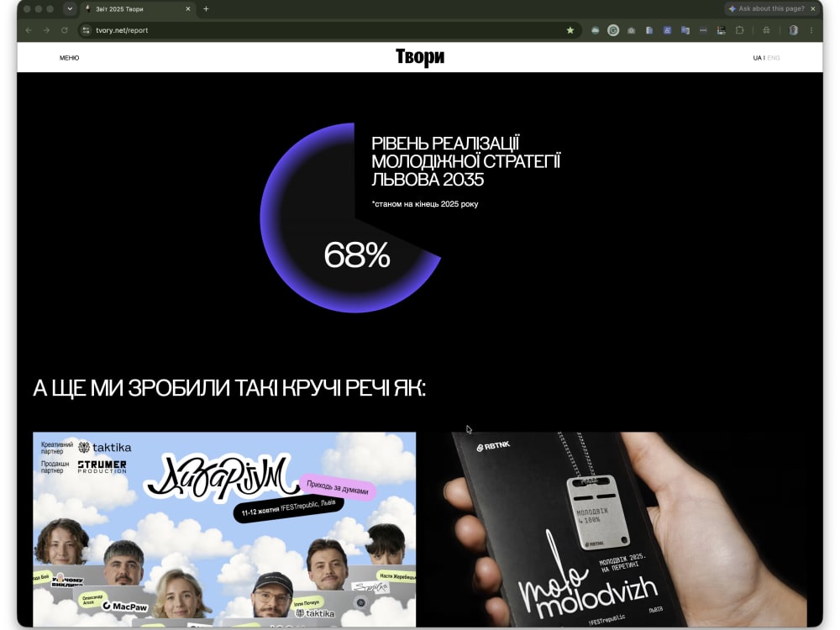Open the three-dots extension icon

pos(703,30)
